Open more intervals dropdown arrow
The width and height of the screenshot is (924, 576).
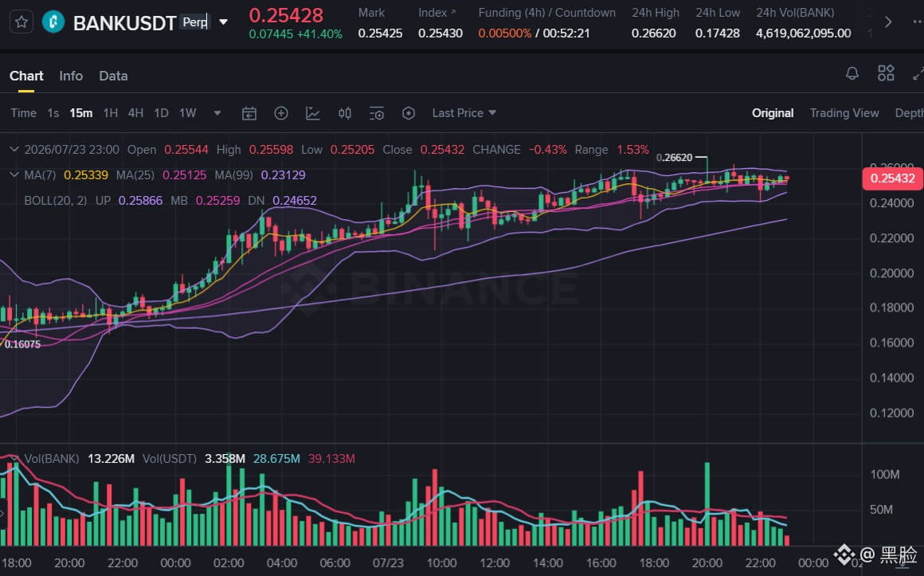pyautogui.click(x=217, y=113)
